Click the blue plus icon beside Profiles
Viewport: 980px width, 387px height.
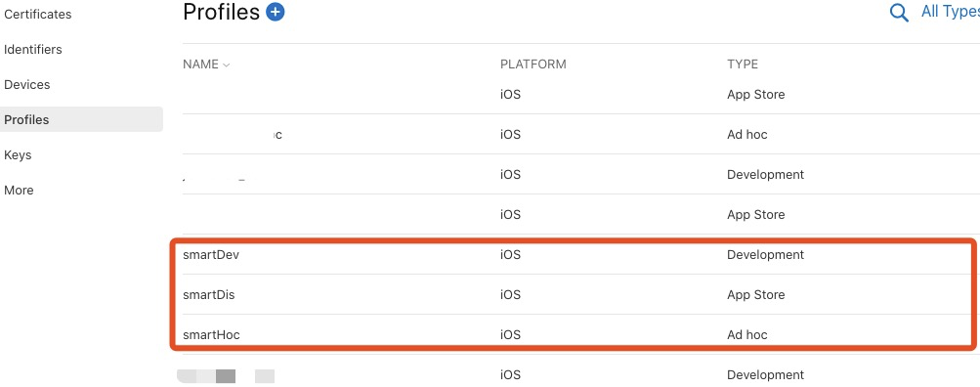275,12
